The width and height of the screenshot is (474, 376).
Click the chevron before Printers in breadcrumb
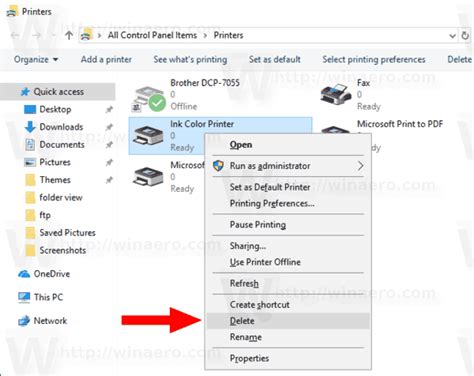205,35
